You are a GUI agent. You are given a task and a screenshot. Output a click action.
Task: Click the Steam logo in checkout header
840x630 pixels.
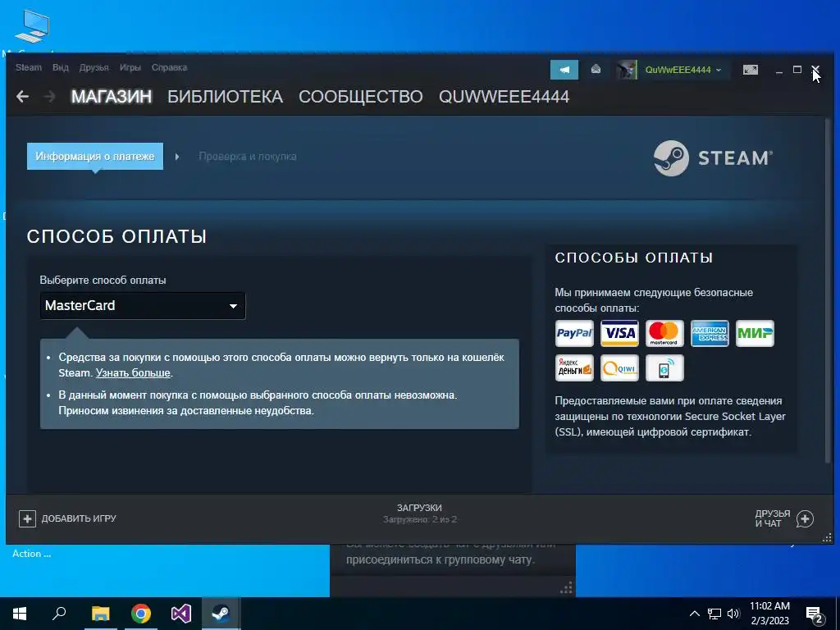713,158
